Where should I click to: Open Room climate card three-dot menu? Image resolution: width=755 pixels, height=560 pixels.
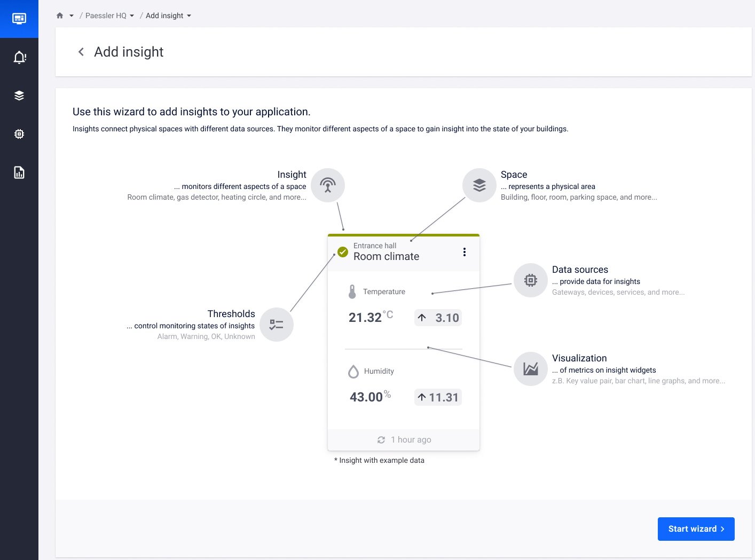(x=465, y=252)
